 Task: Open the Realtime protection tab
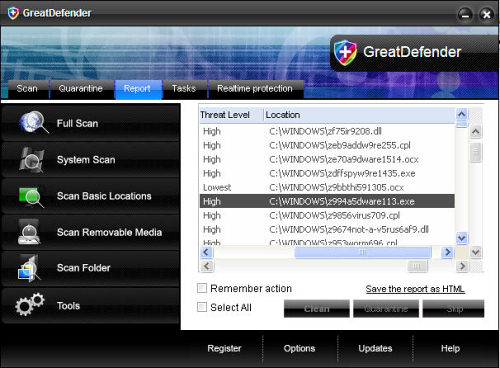point(255,89)
